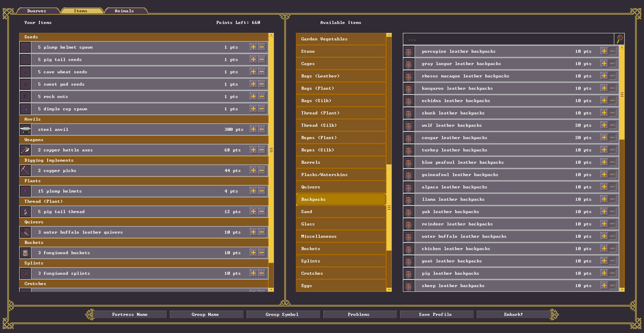The height and width of the screenshot is (333, 644).
Task: Focus the available items search field
Action: (x=508, y=39)
